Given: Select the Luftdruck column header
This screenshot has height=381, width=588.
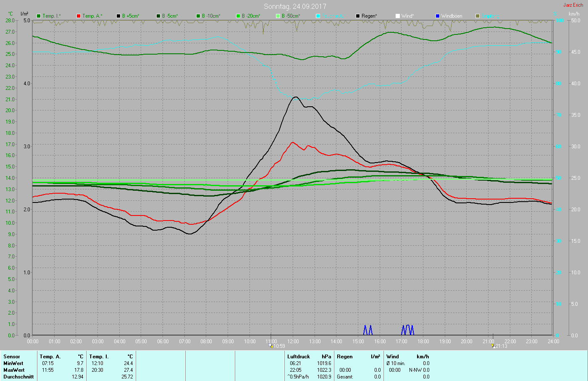Looking at the screenshot, I should (299, 357).
